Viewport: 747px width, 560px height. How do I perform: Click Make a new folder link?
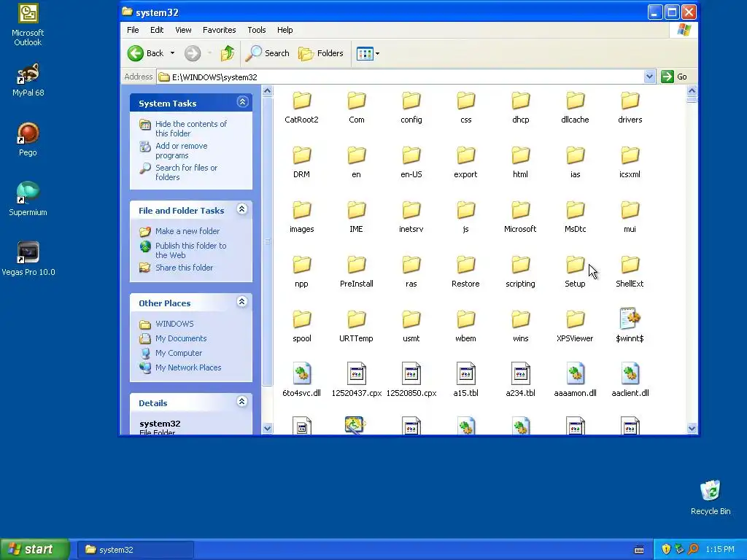click(187, 231)
